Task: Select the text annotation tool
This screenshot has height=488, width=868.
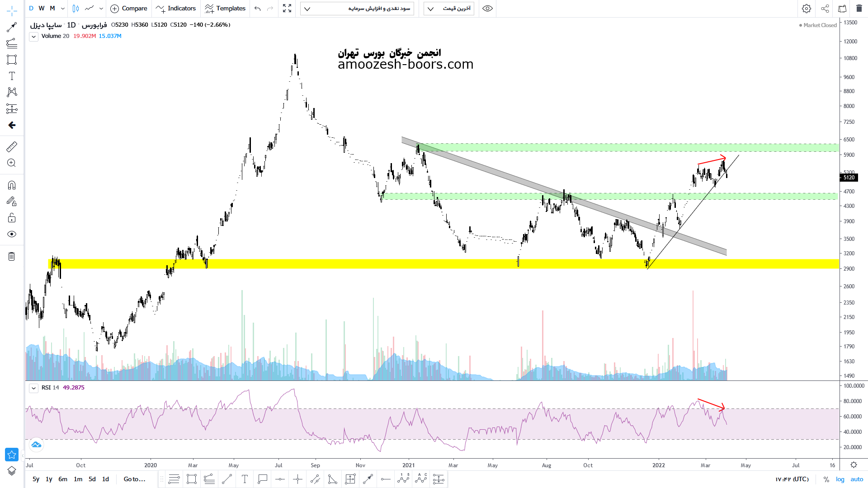Action: 12,76
